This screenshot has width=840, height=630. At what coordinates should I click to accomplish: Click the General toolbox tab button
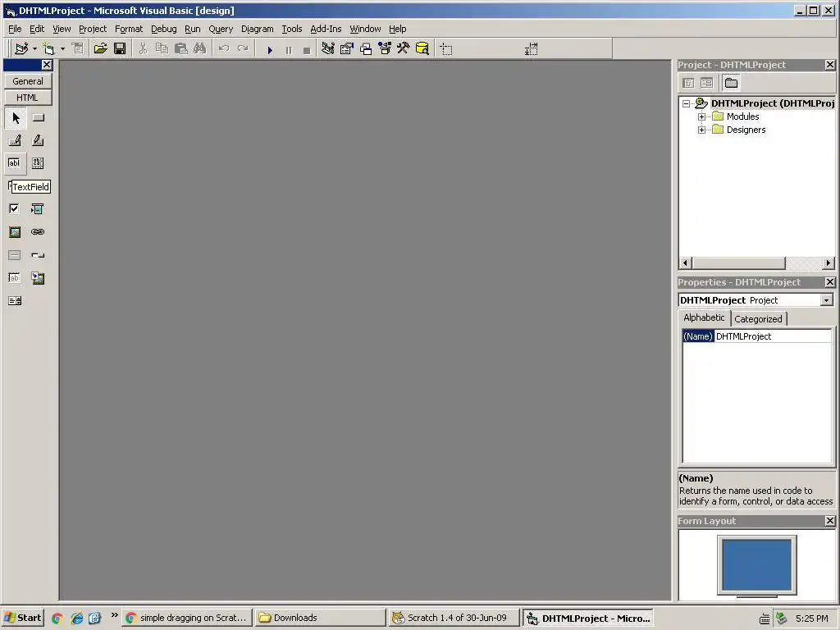[28, 81]
